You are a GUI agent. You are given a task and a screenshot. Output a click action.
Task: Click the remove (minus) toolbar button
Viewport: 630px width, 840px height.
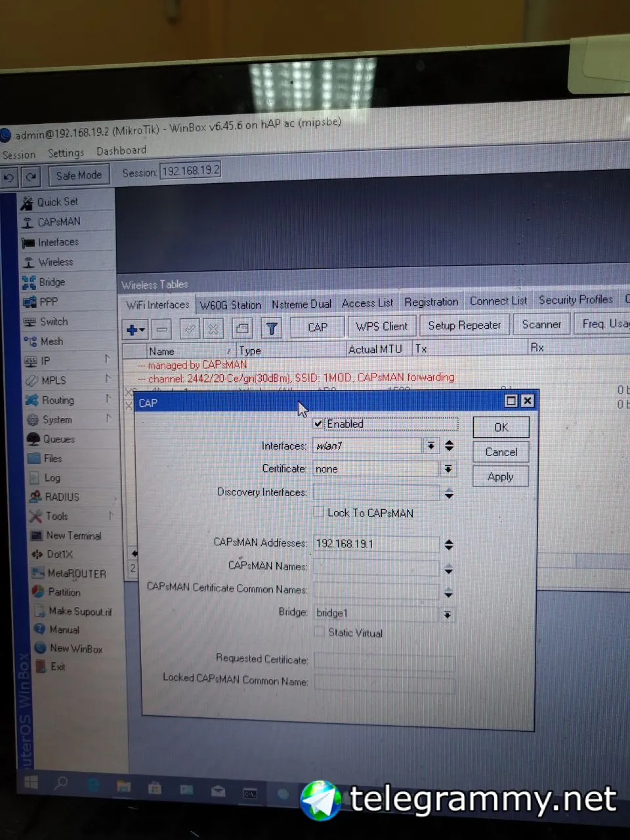163,329
